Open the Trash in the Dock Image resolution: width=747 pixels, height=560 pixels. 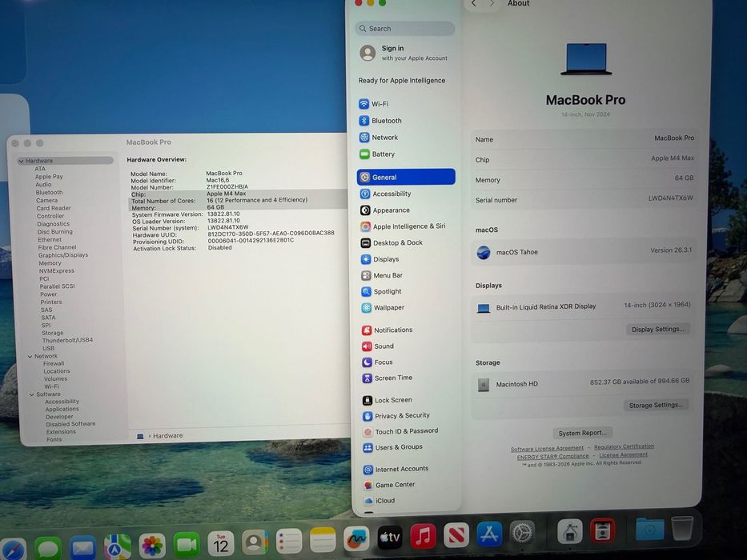pos(681,528)
